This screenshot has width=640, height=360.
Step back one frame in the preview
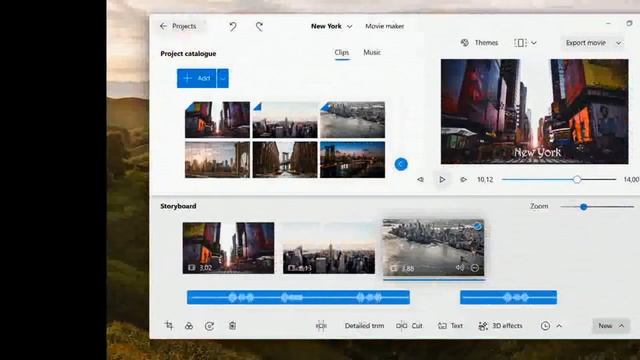[x=420, y=179]
